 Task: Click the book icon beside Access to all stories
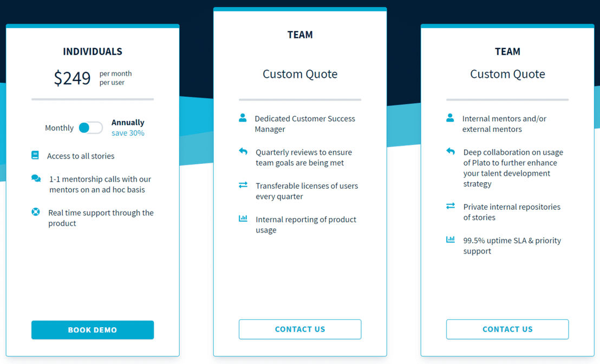[35, 155]
